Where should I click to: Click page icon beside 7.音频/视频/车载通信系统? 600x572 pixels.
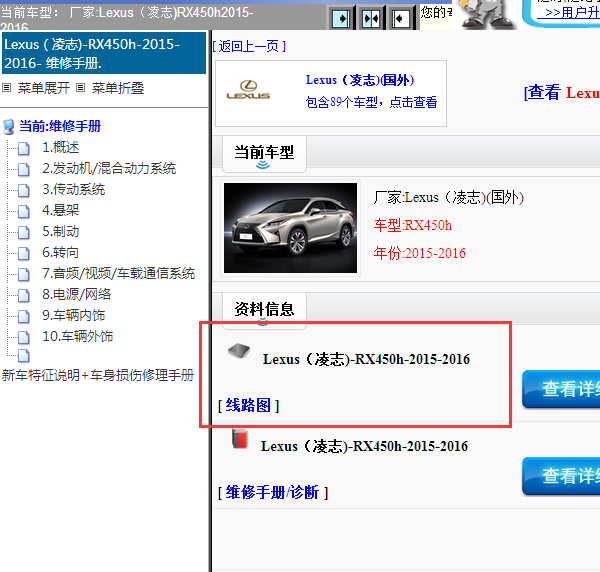tap(24, 274)
